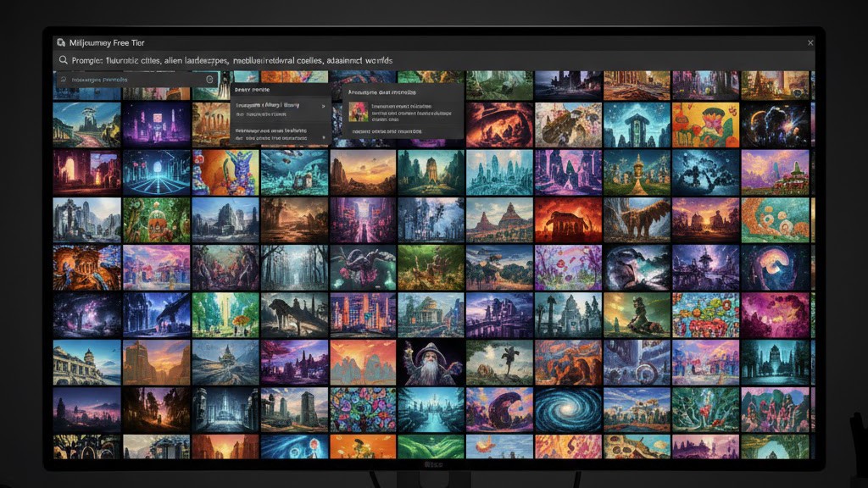Select the neon cyan grid tunnel image
Screen dimensions: 868x488
[x=157, y=172]
